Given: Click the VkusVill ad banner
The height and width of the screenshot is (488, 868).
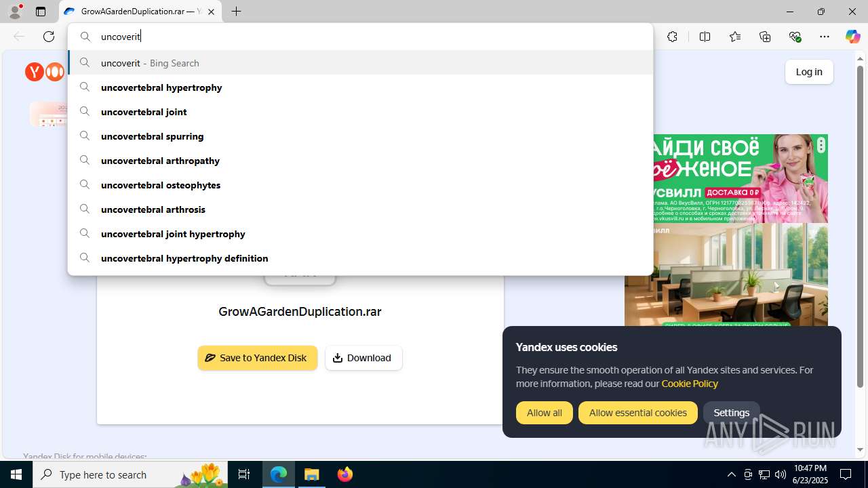Looking at the screenshot, I should tap(741, 179).
